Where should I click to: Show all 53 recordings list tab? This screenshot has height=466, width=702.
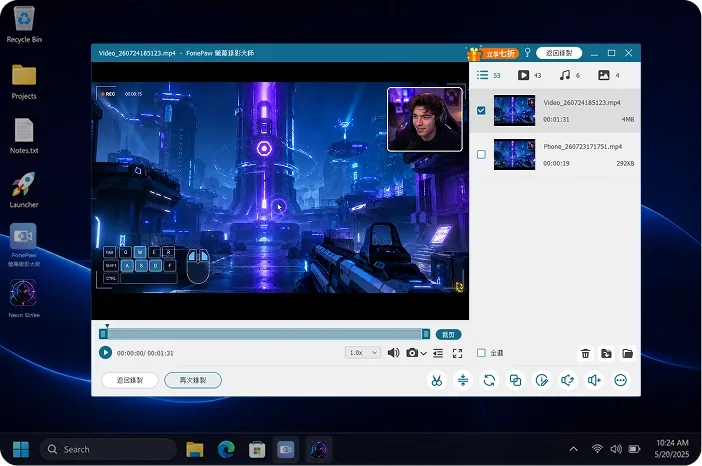pos(488,75)
